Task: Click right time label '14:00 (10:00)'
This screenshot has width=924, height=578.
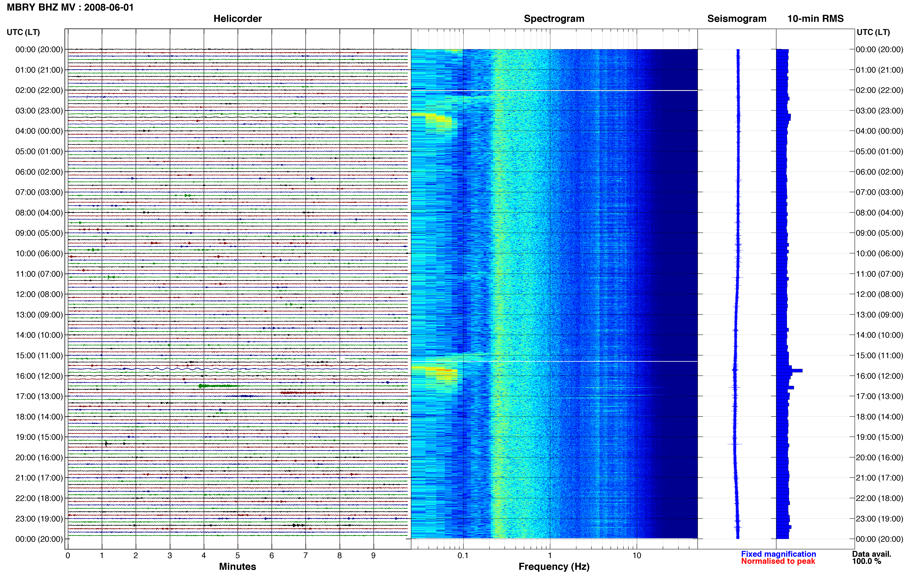Action: [879, 335]
